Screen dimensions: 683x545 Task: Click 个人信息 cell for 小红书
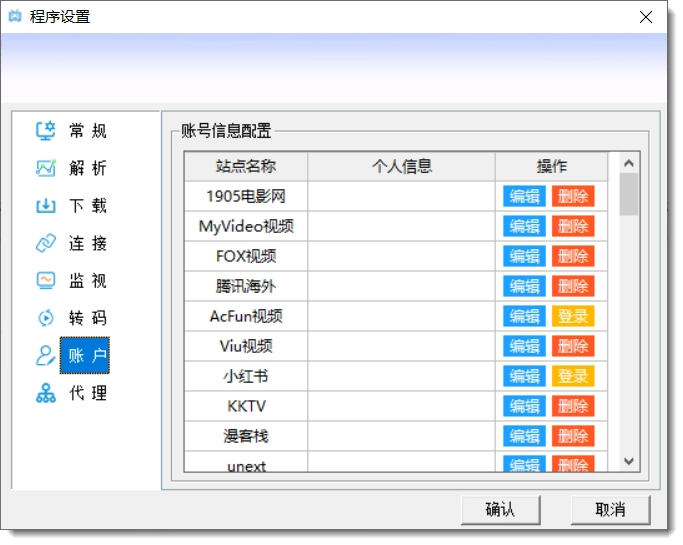click(x=401, y=376)
